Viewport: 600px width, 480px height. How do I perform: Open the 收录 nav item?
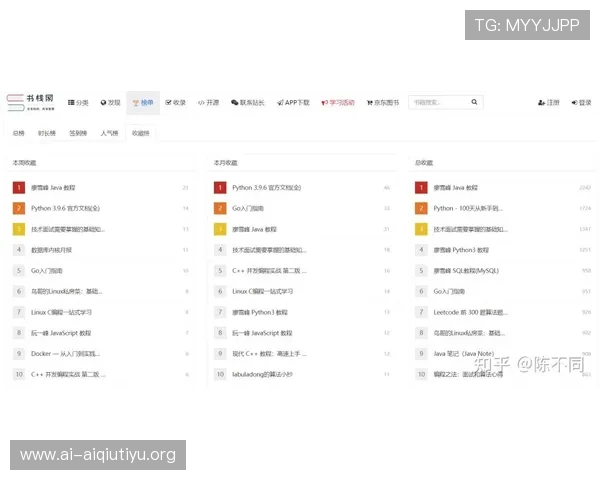[176, 103]
